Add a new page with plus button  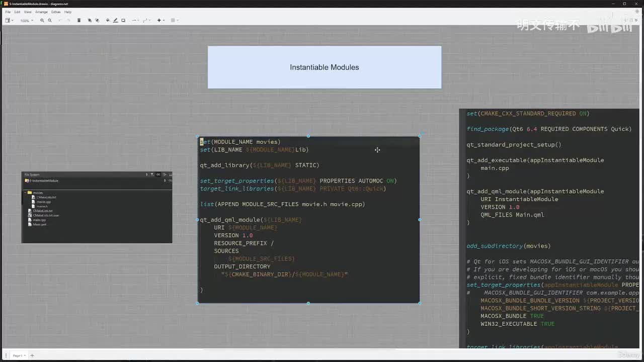coord(32,355)
